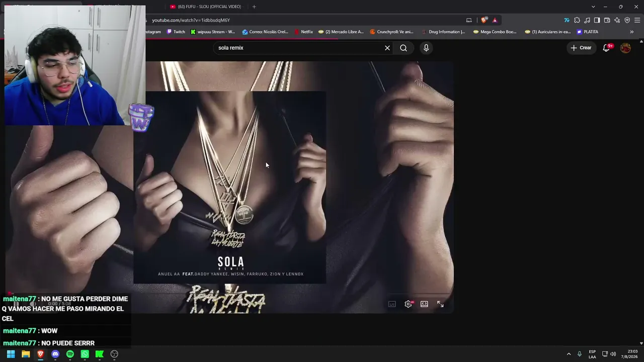Image resolution: width=644 pixels, height=362 pixels.
Task: Open the tab search dropdown arrow
Action: [x=593, y=7]
